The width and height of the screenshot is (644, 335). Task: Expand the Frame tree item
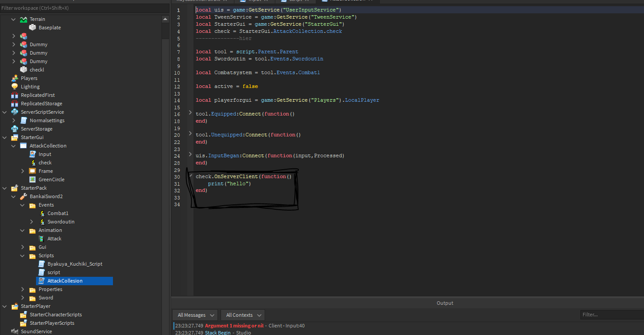pyautogui.click(x=23, y=171)
